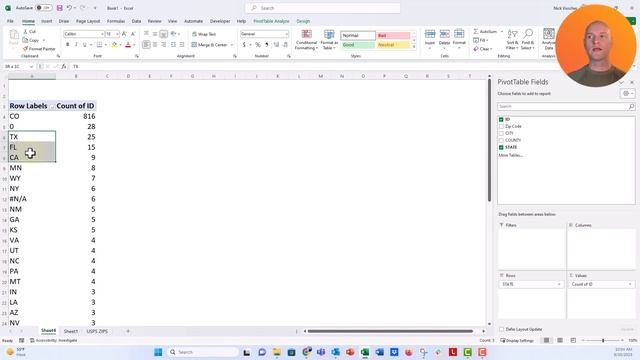Click Merge & Center
The height and width of the screenshot is (360, 640).
tap(209, 44)
